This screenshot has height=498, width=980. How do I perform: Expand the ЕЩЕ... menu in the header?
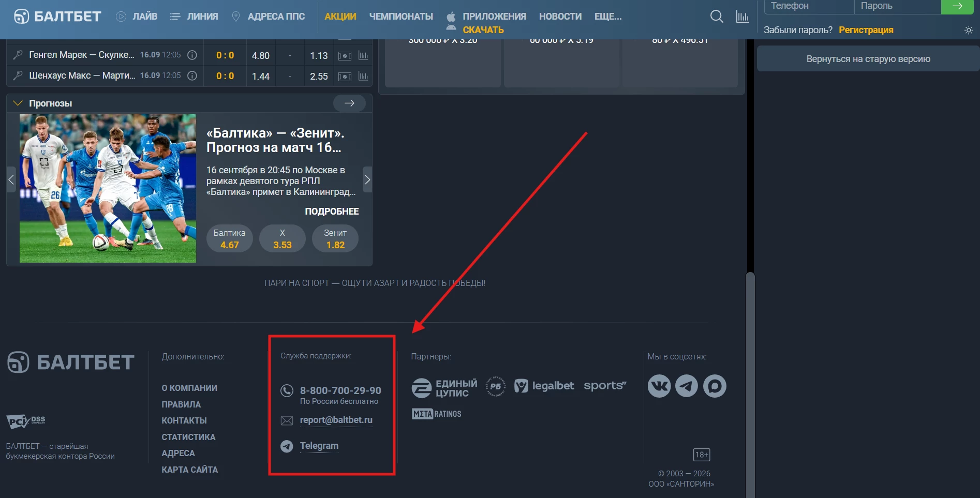(608, 17)
